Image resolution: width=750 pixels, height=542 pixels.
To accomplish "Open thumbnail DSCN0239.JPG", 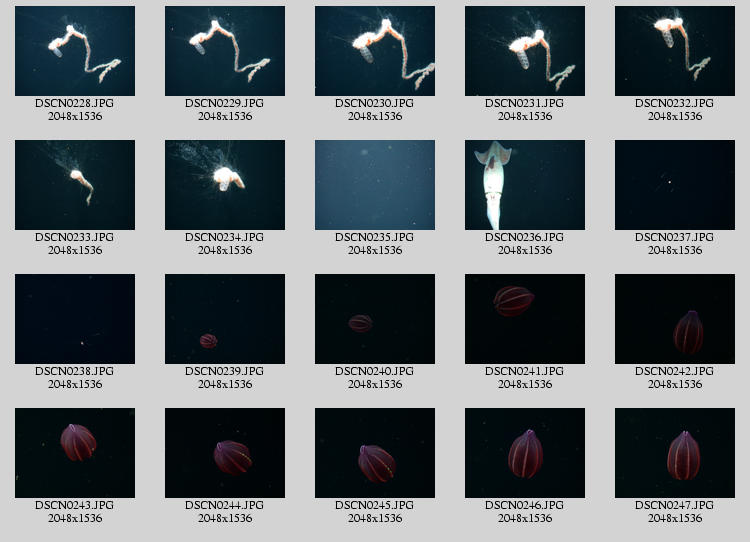I will point(225,319).
